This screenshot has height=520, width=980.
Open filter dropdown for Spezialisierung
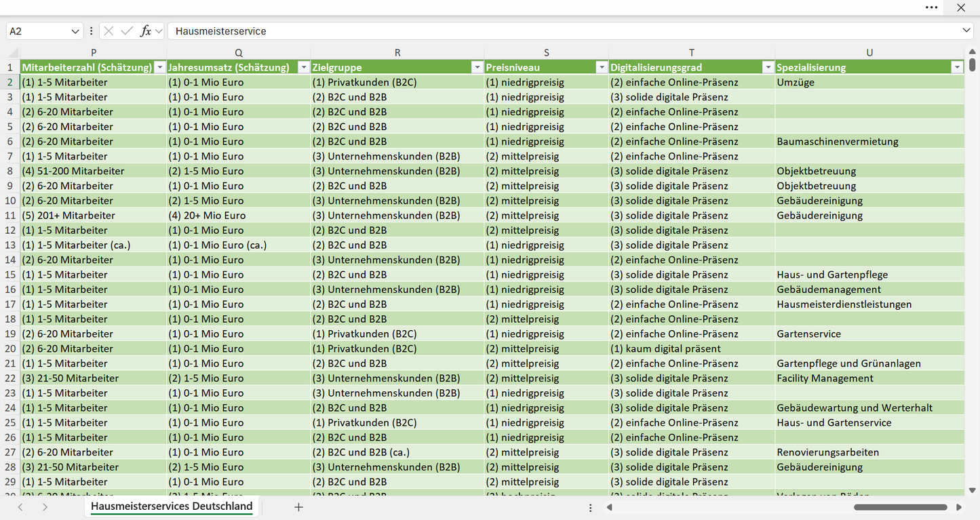pos(957,67)
